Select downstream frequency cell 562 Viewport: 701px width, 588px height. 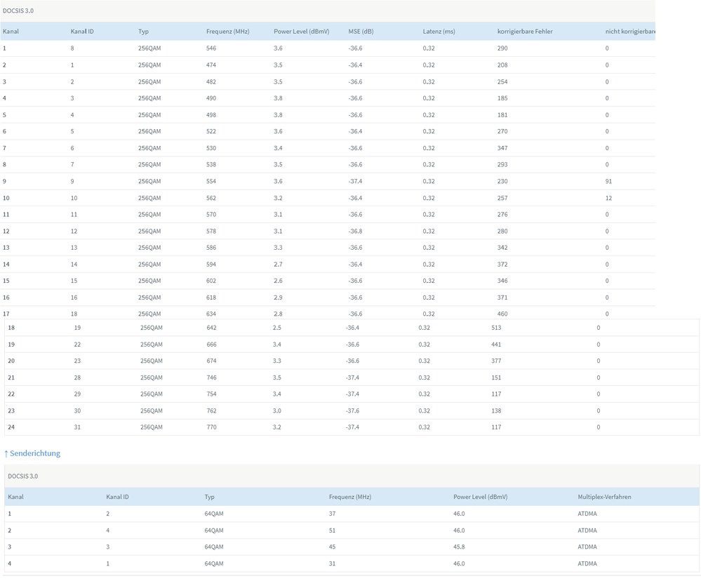tap(211, 198)
